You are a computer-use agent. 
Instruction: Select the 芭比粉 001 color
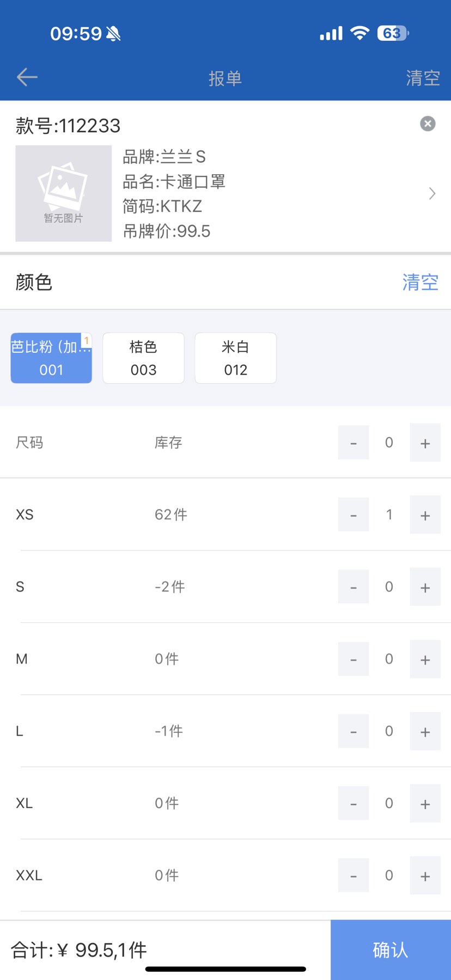pyautogui.click(x=51, y=358)
